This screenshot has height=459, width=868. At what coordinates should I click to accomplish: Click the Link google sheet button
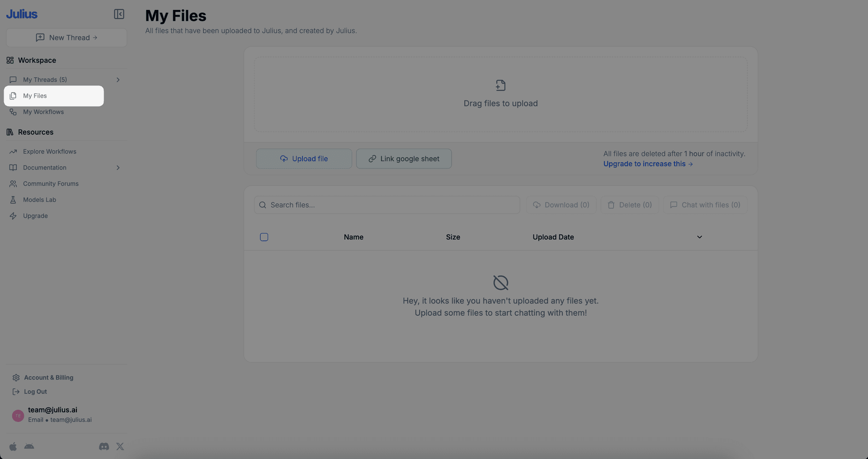pos(404,159)
